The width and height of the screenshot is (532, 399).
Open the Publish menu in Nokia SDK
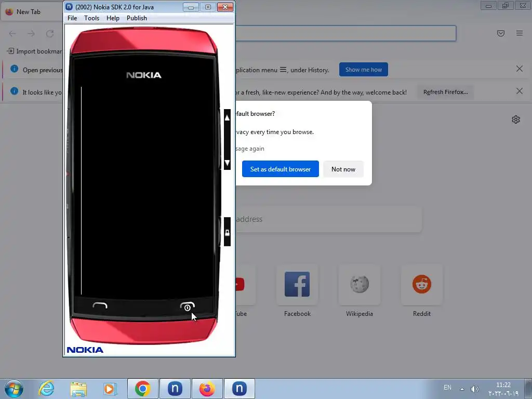coord(137,18)
